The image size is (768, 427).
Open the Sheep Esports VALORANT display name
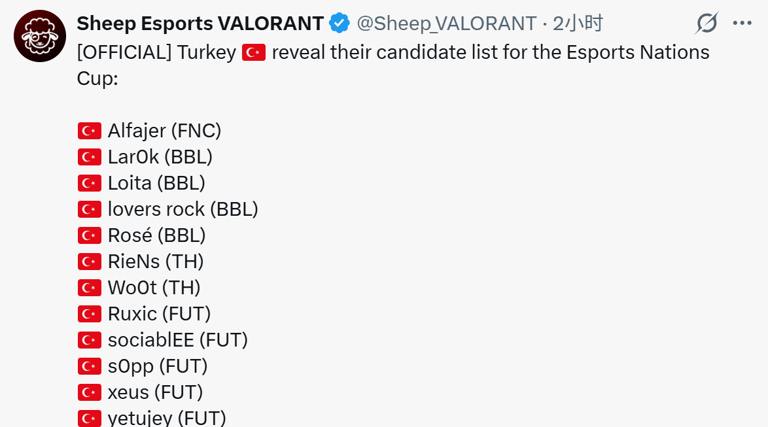tap(200, 23)
